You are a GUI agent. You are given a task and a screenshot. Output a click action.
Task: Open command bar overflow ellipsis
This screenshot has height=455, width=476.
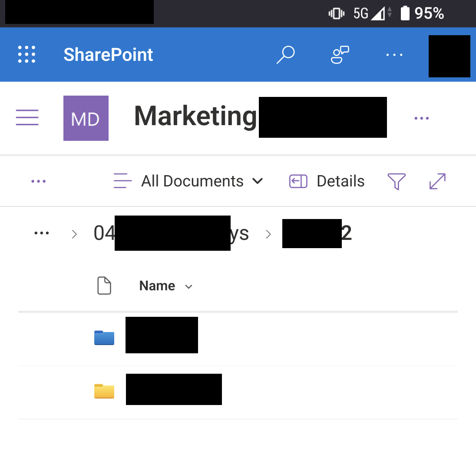coord(39,181)
